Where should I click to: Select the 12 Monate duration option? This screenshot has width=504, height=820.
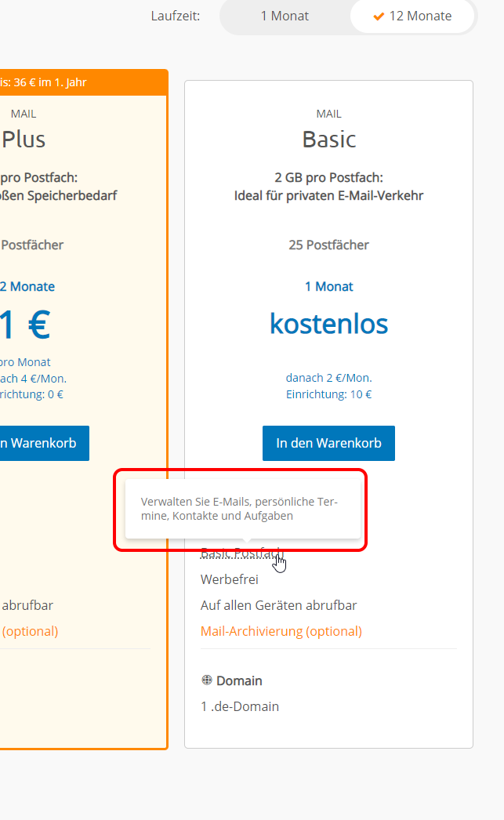pos(412,16)
